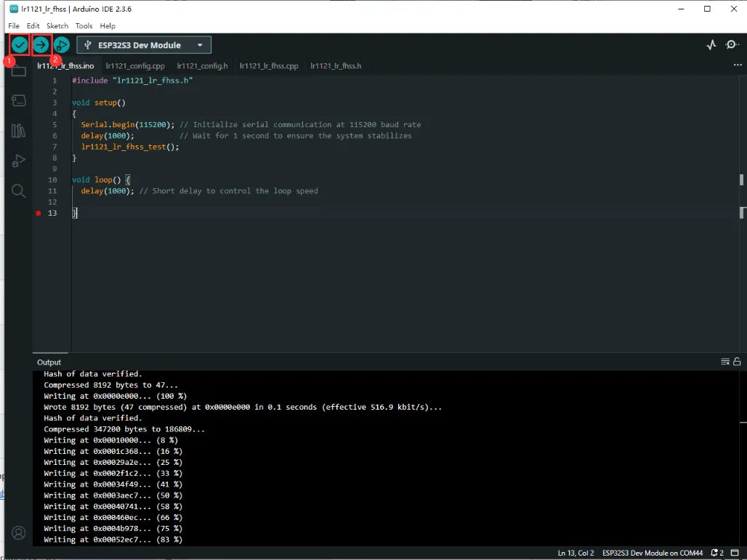The width and height of the screenshot is (747, 560).
Task: Toggle the breakpoint on line 13
Action: click(x=39, y=214)
